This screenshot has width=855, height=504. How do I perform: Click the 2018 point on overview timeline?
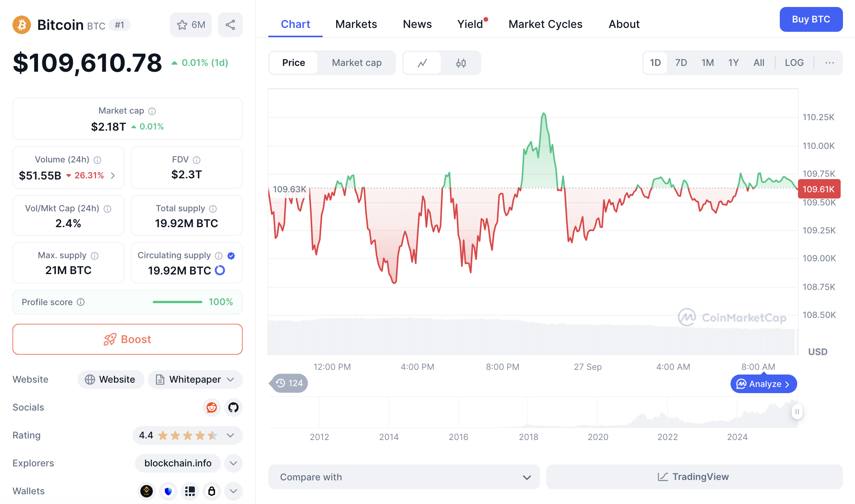[x=528, y=437]
